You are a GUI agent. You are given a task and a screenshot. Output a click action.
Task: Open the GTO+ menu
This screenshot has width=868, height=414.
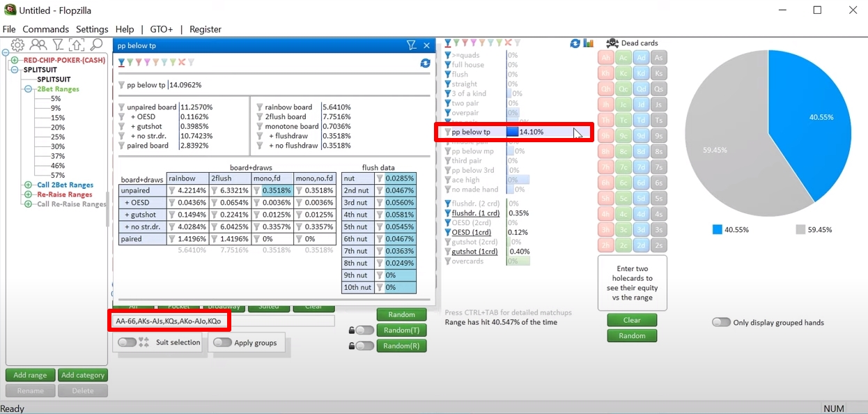click(161, 29)
